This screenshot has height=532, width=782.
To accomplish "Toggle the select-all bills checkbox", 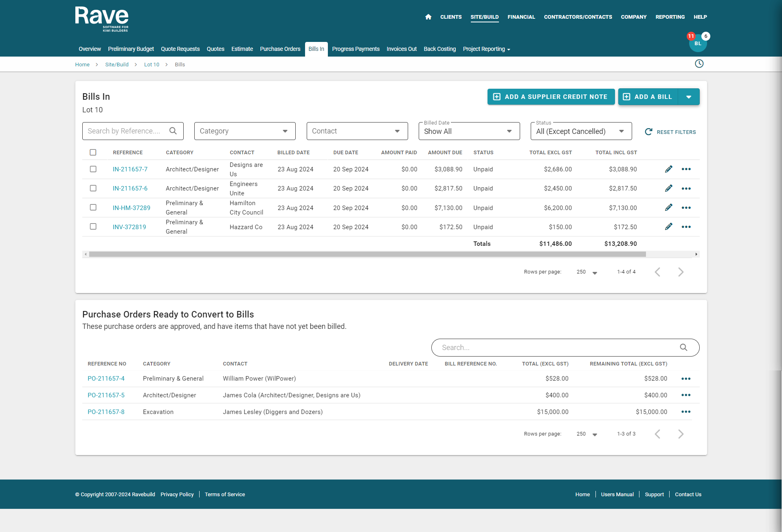I will point(93,152).
